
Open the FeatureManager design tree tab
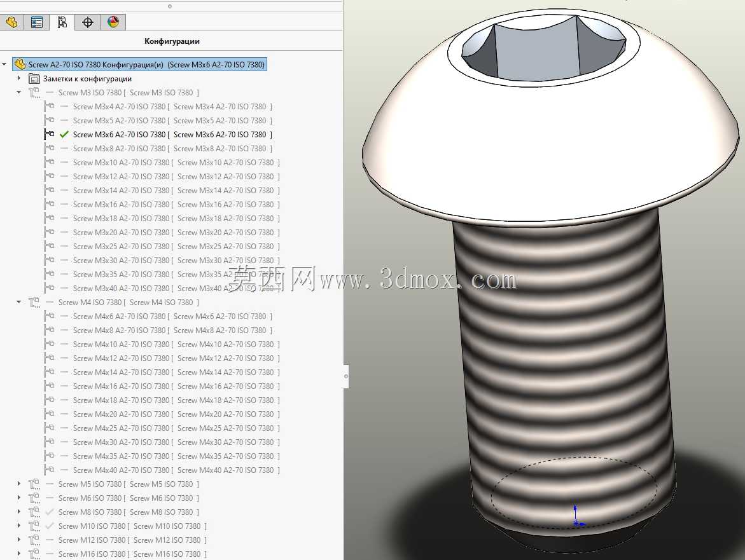click(12, 22)
